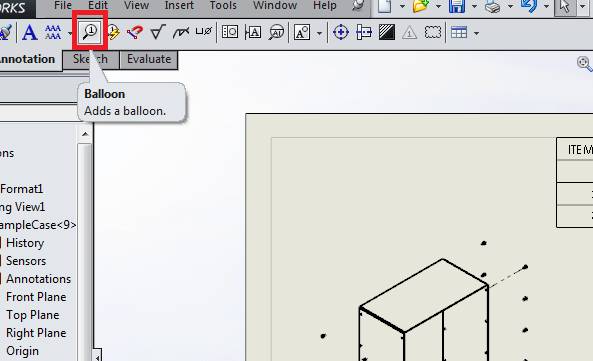The width and height of the screenshot is (593, 361).
Task: Choose the Centerline tool
Action: pos(364,33)
